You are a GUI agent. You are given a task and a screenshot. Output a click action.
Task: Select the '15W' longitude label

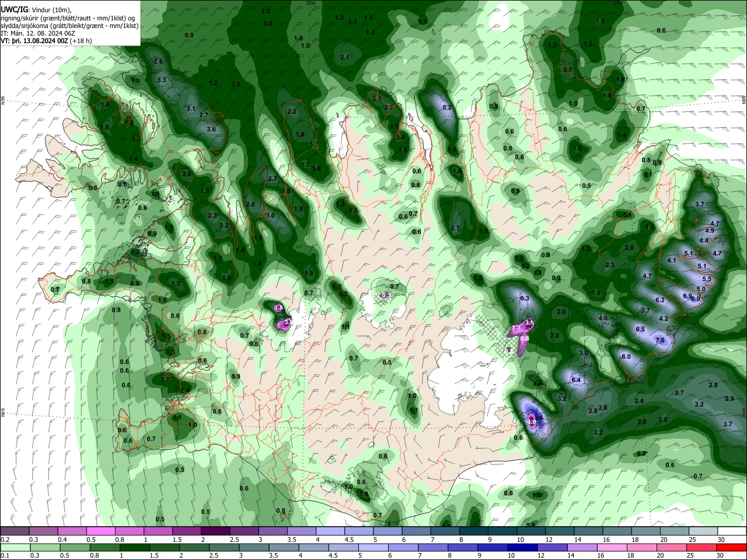(x=618, y=2)
